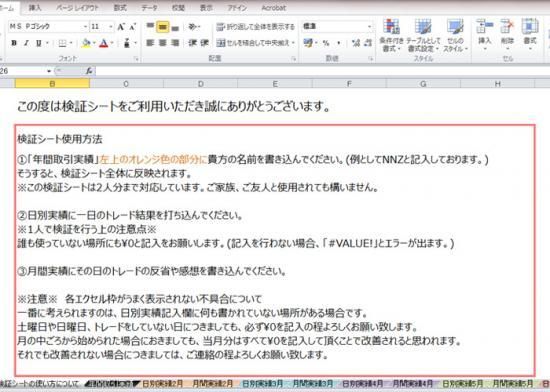
Task: Open the Conditional Formatting icon menu
Action: pyautogui.click(x=391, y=35)
